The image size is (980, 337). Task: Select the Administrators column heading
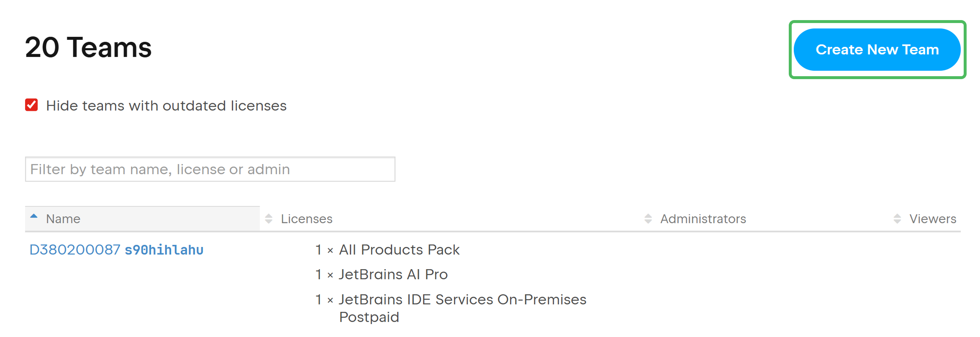coord(703,218)
